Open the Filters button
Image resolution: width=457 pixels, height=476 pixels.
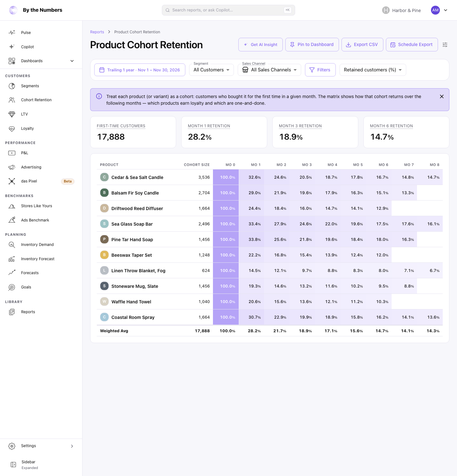(x=320, y=70)
